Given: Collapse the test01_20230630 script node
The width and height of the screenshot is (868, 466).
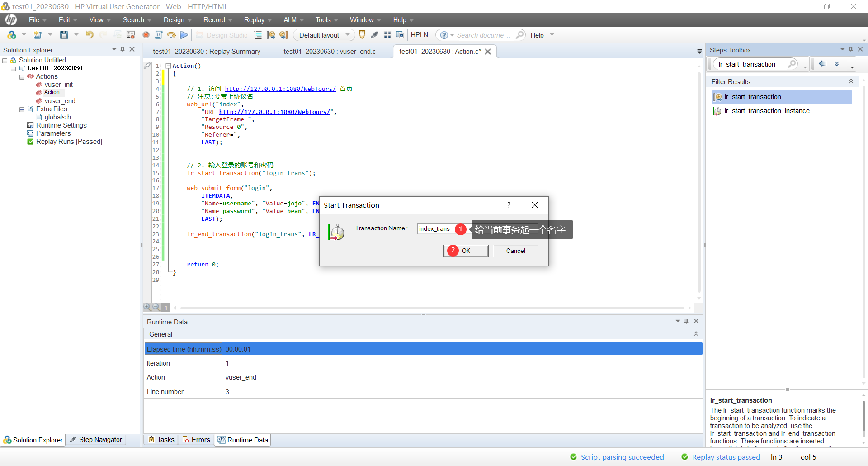Looking at the screenshot, I should (x=14, y=68).
